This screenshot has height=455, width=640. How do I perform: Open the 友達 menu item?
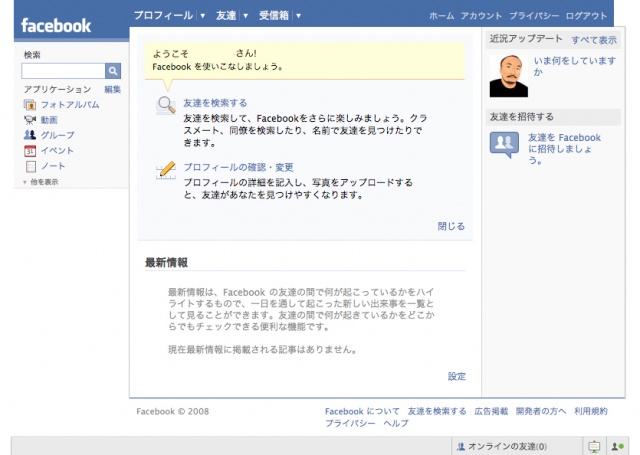point(226,16)
